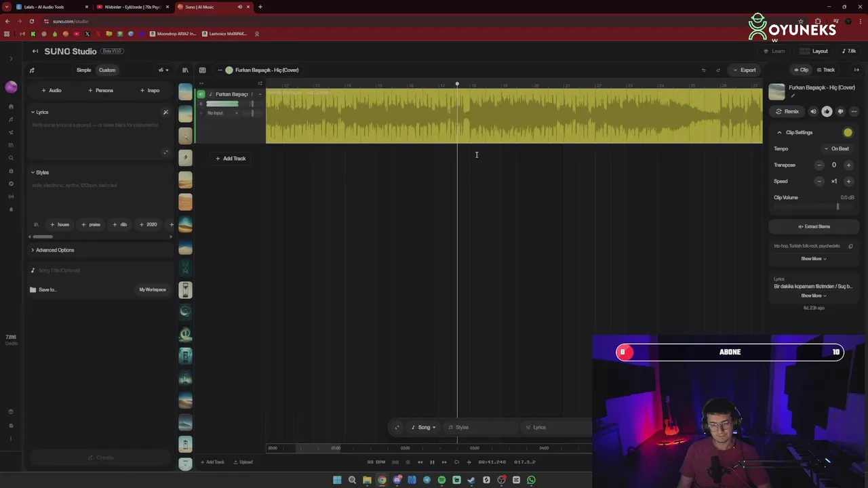Switch to the Track tab
868x488 pixels.
click(826, 70)
